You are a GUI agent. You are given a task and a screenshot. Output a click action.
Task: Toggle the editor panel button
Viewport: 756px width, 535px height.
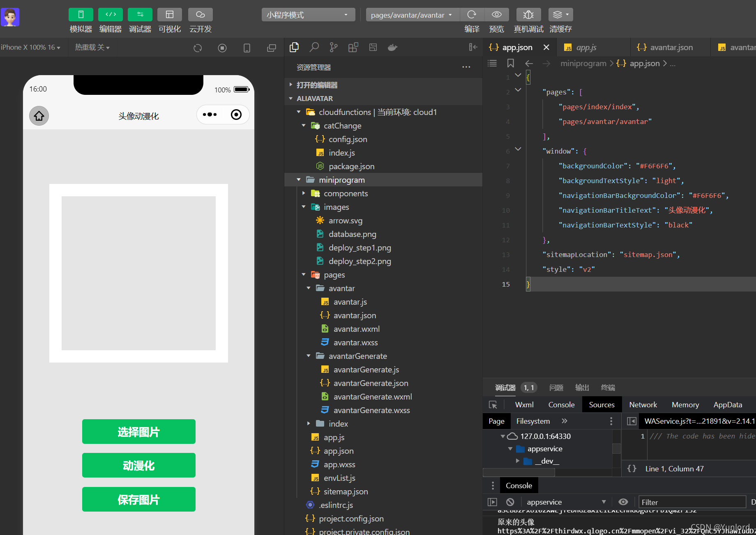110,15
